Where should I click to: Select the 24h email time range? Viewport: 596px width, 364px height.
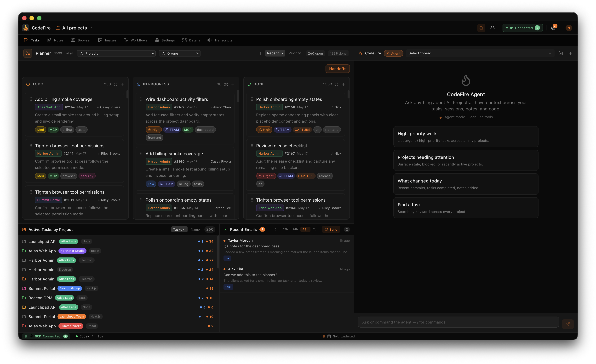tap(295, 230)
